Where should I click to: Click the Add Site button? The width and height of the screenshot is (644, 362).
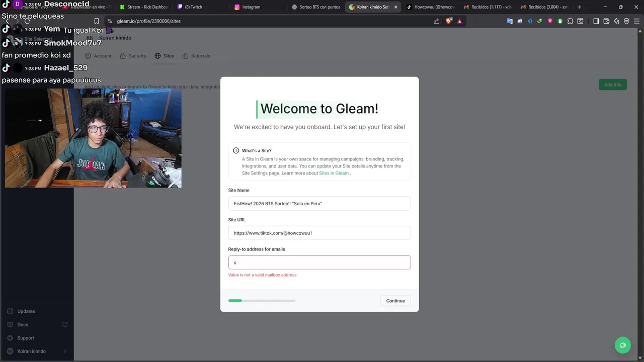[x=613, y=84]
